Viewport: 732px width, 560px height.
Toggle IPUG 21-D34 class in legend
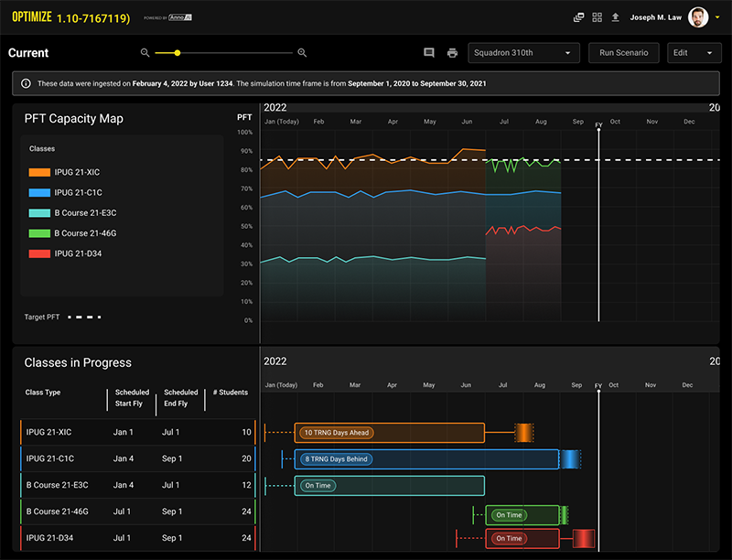(66, 253)
